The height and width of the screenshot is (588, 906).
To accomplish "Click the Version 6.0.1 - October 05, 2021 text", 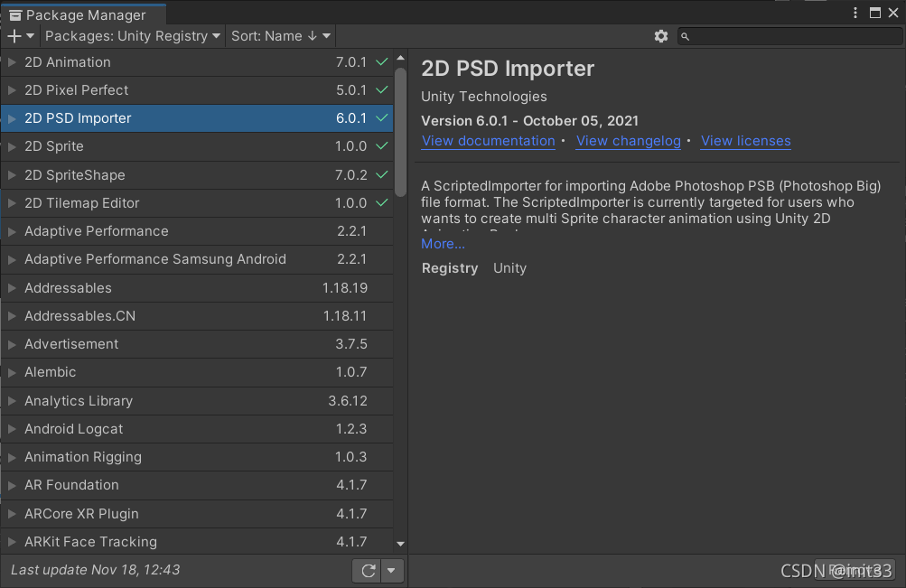I will [x=530, y=121].
